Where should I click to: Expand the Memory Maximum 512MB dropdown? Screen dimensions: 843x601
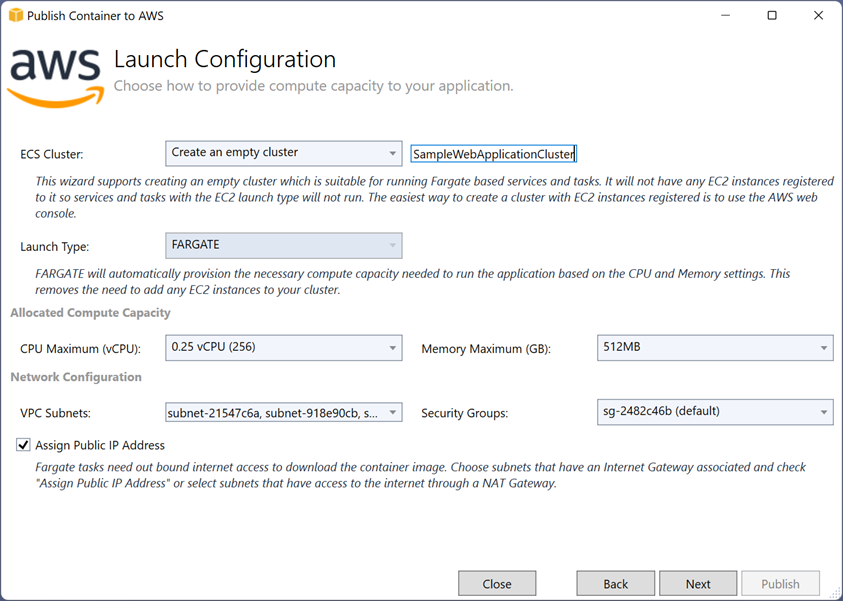(715, 348)
